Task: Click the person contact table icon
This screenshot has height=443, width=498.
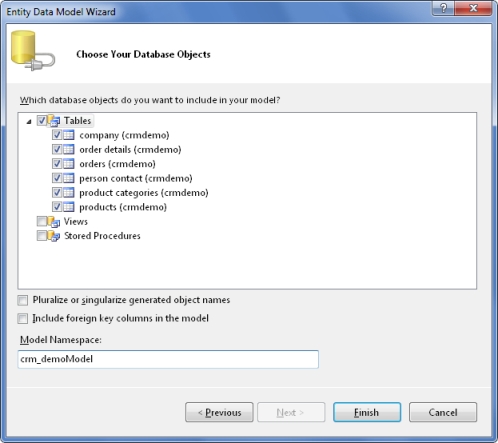Action: [x=69, y=178]
